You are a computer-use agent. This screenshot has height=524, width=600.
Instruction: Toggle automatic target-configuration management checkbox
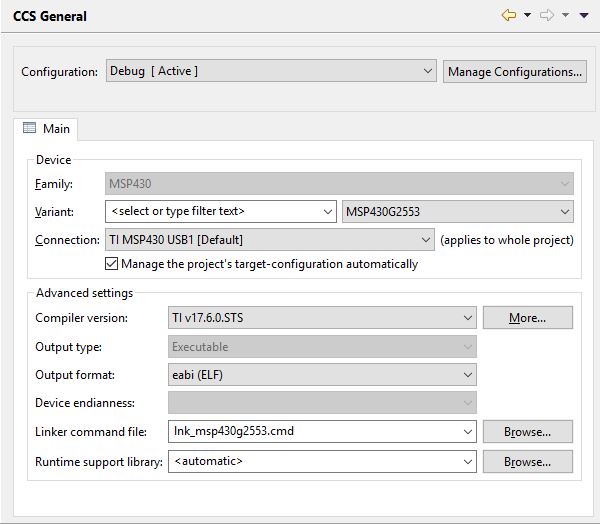pos(111,264)
